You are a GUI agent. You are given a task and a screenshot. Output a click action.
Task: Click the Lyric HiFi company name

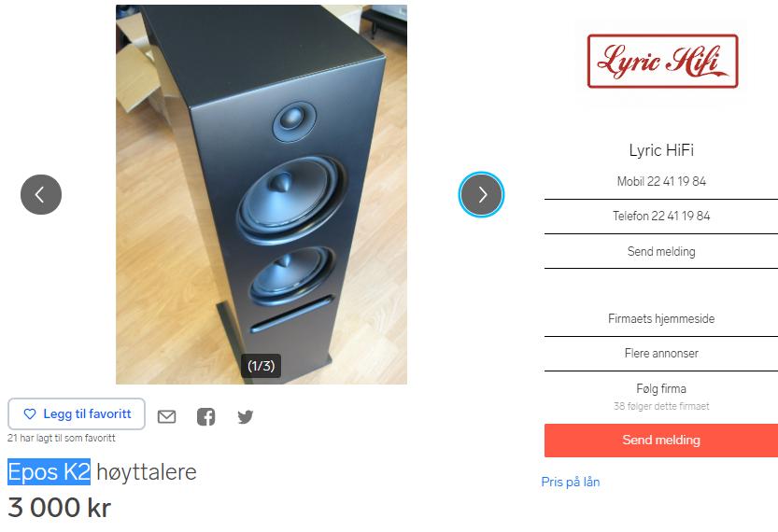click(661, 150)
